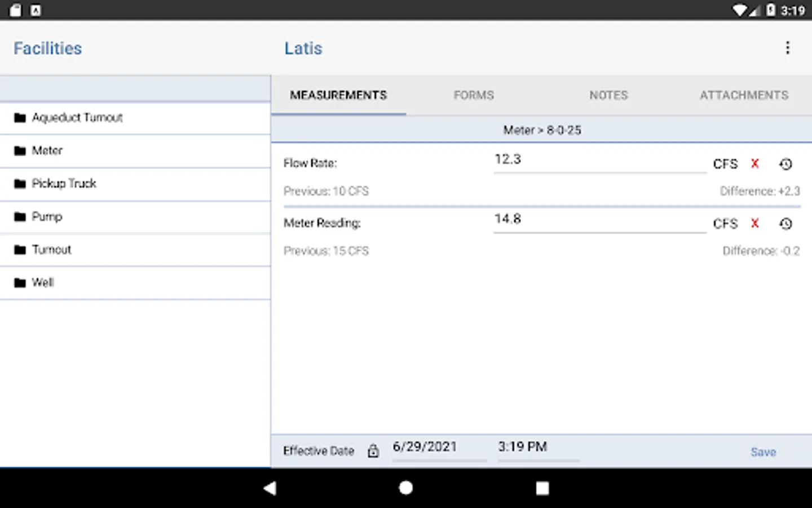Image resolution: width=812 pixels, height=508 pixels.
Task: Click the Pickup Truck folder icon
Action: tap(20, 184)
